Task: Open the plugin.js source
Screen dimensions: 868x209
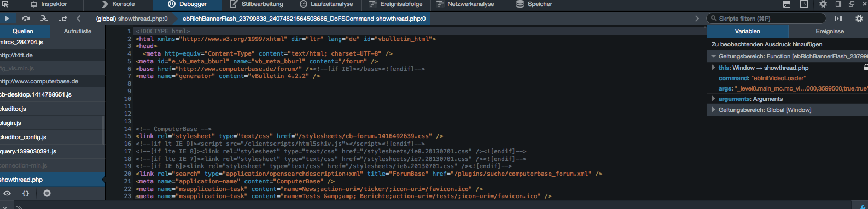Action: coord(52,123)
